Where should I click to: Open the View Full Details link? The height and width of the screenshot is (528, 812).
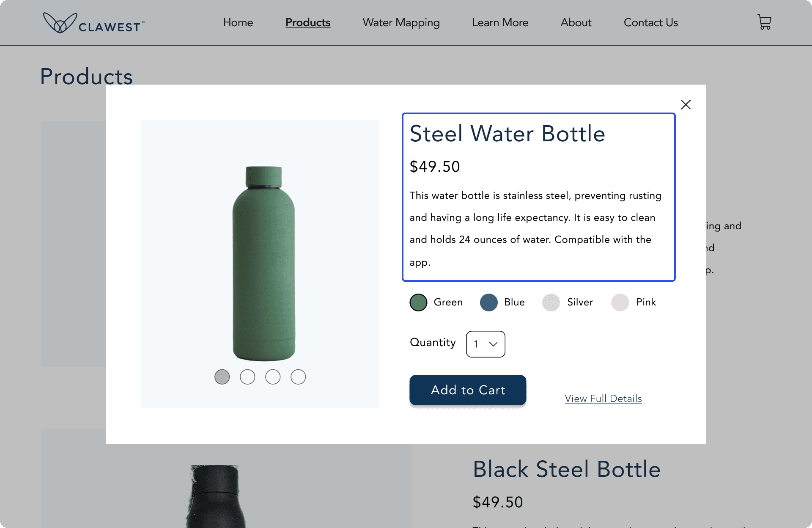(x=603, y=399)
